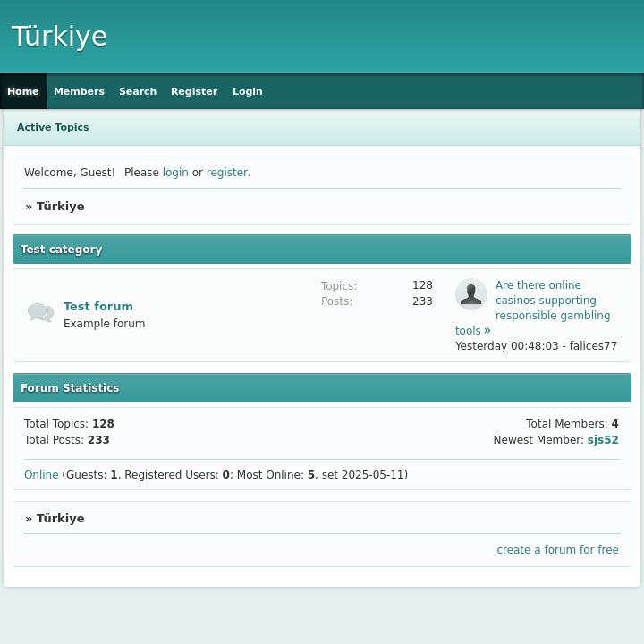
Task: Open the Test forum link
Action: 98,306
